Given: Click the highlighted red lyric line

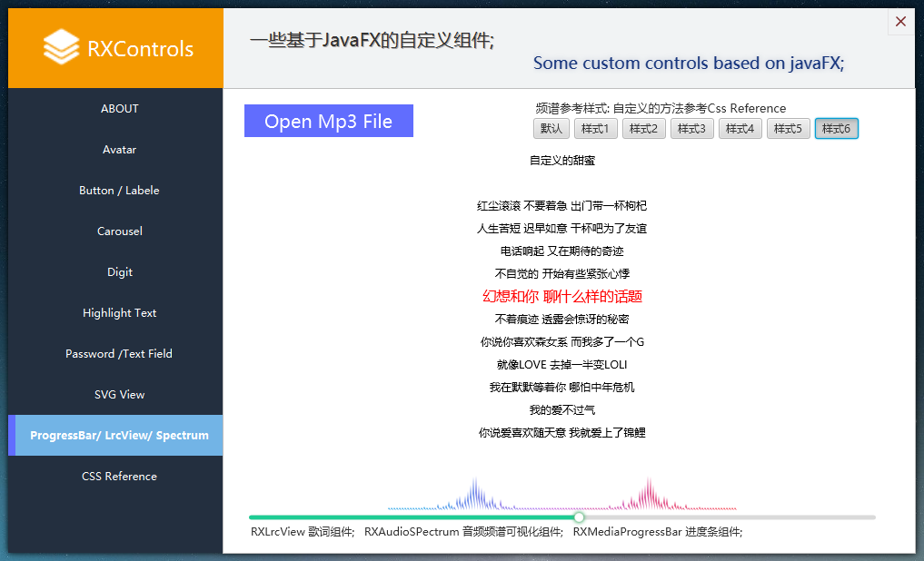Looking at the screenshot, I should pyautogui.click(x=562, y=297).
